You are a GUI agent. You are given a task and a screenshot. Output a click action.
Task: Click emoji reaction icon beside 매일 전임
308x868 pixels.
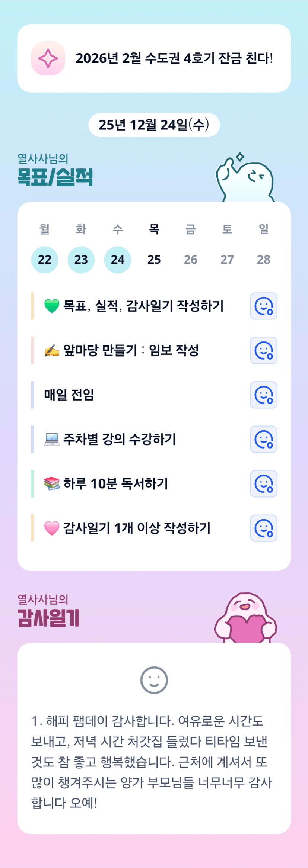pos(263,395)
